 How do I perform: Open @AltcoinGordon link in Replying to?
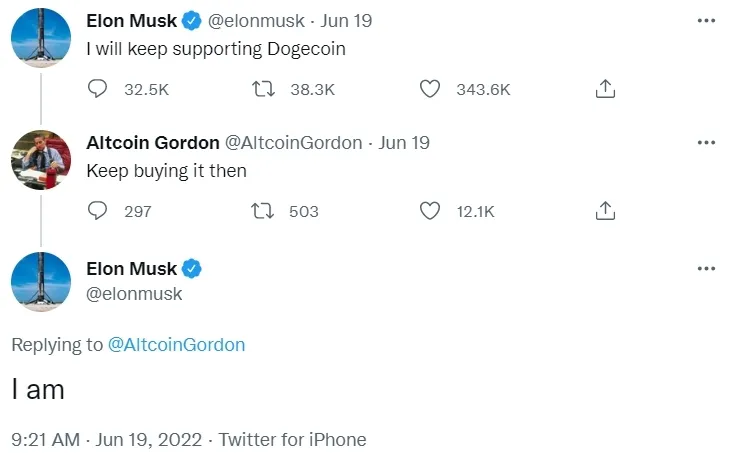(x=176, y=345)
